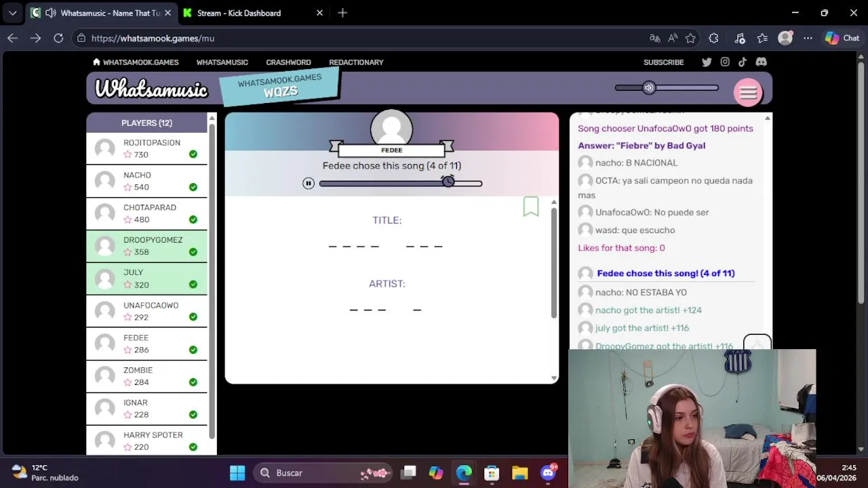
Task: Open the taskbar clock and date
Action: [x=835, y=472]
